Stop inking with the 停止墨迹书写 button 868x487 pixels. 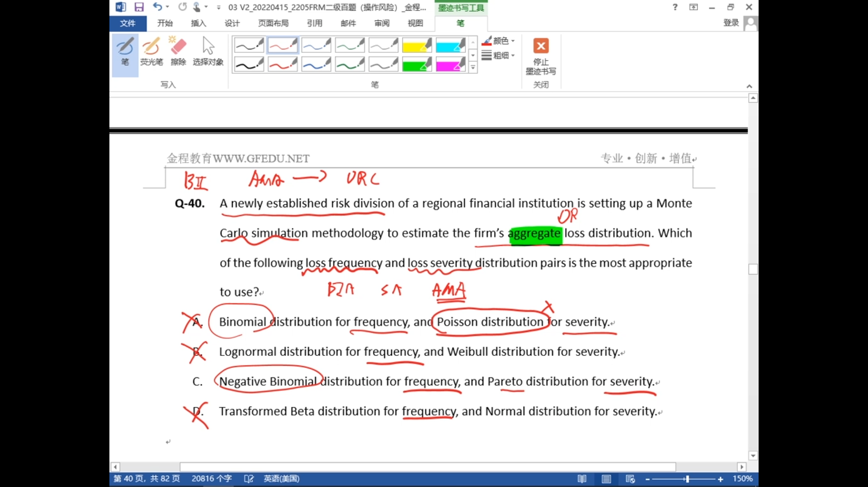541,56
